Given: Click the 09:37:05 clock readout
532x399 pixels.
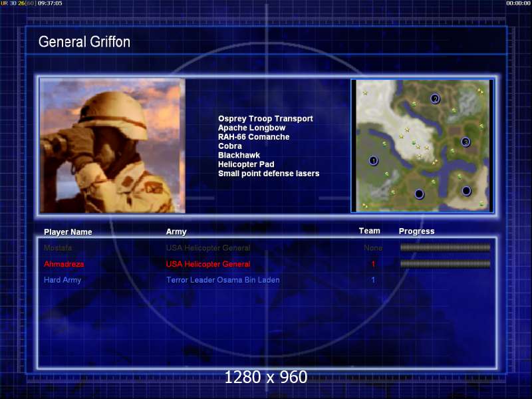Looking at the screenshot, I should tap(50, 3).
